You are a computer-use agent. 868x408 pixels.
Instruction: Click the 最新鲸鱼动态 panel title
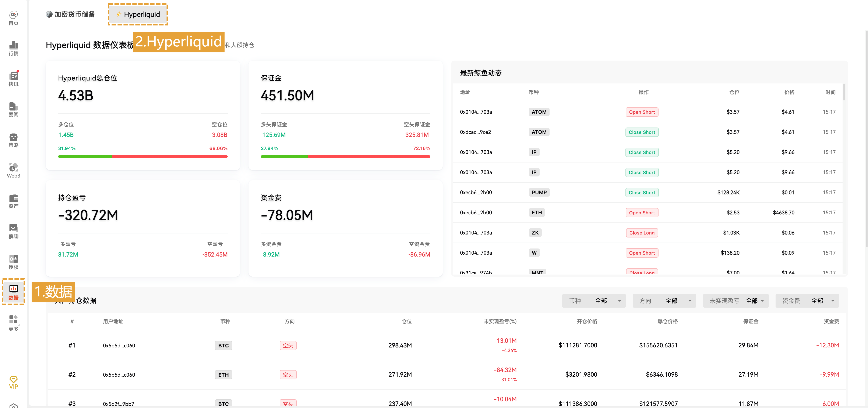pos(480,73)
